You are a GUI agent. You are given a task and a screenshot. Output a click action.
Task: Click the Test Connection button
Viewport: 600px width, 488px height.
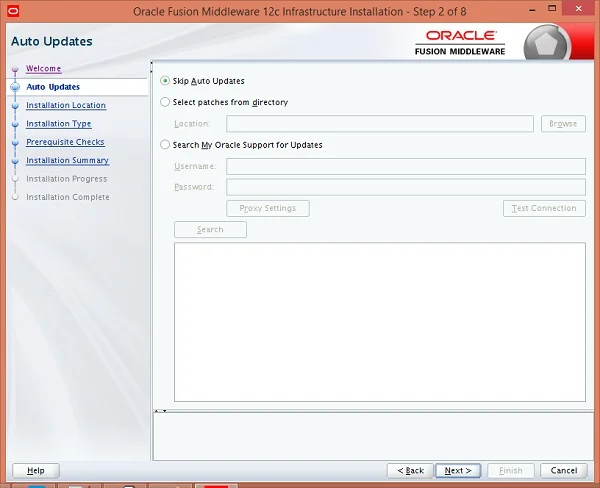(x=544, y=208)
